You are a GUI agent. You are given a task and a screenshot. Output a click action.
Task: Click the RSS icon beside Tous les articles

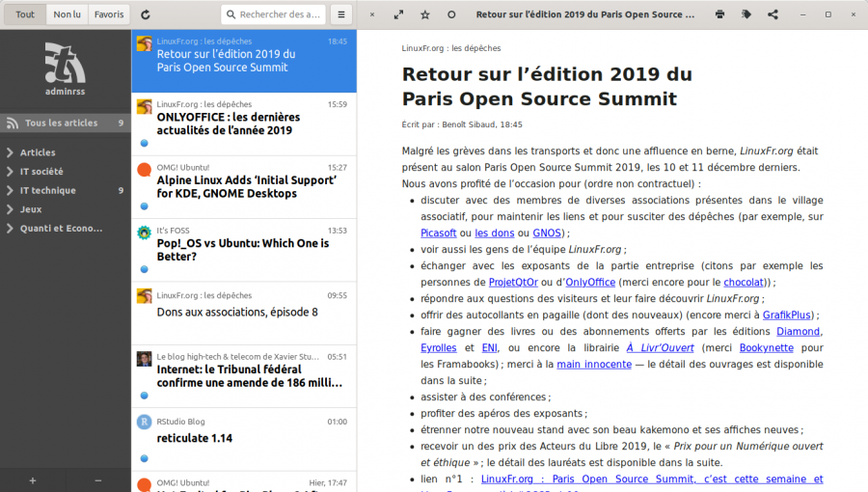pos(13,123)
